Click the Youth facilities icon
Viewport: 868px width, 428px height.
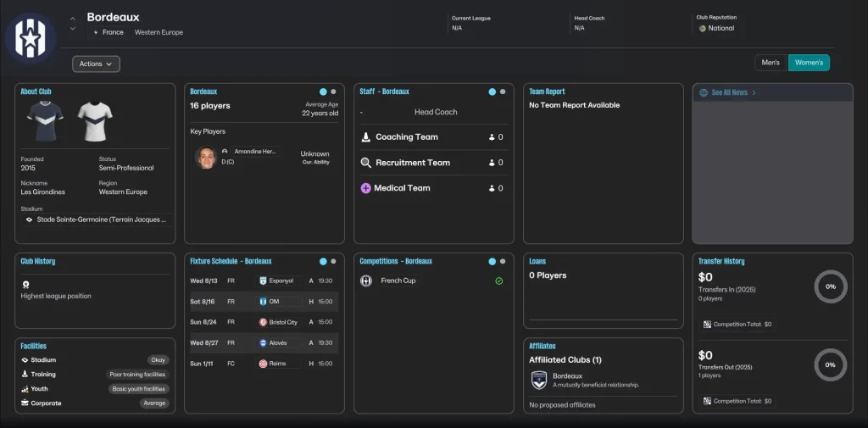[25, 389]
